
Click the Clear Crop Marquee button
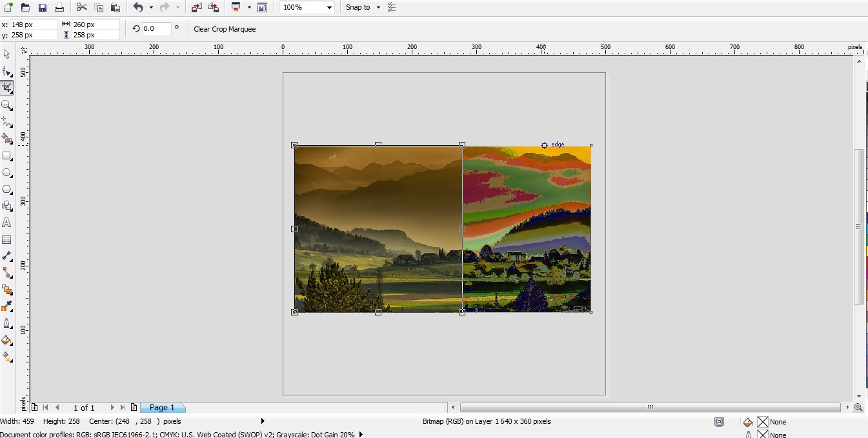[224, 29]
